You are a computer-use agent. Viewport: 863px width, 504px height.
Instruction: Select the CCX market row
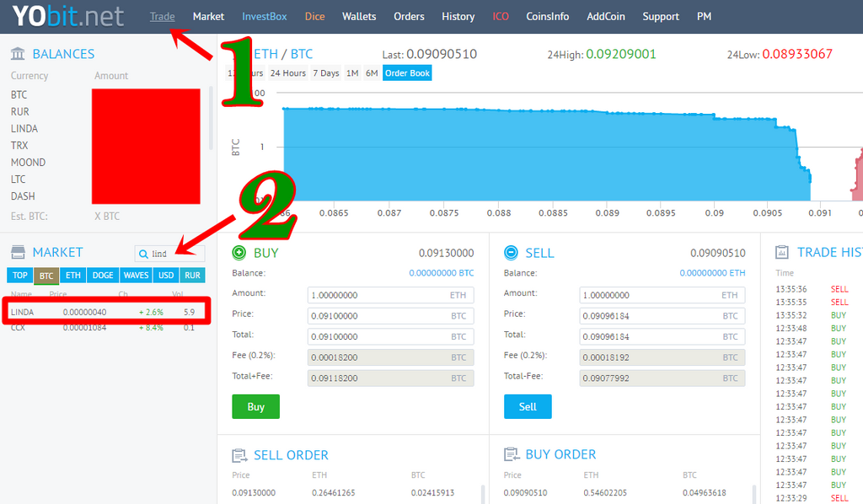coord(106,327)
